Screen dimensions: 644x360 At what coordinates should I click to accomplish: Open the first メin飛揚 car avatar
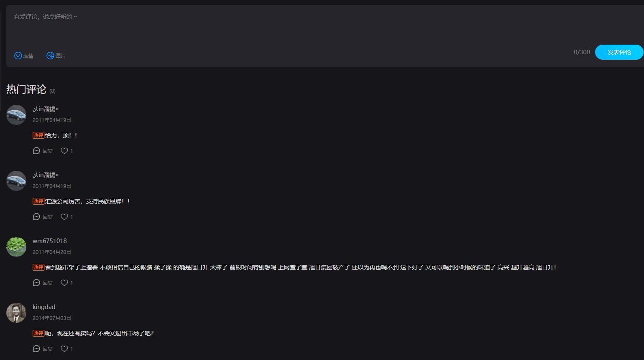tap(16, 115)
